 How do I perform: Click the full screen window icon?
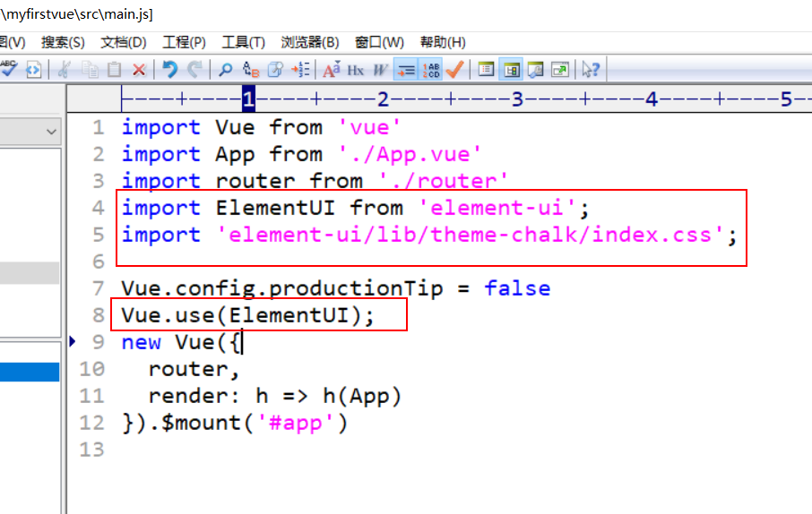click(560, 69)
